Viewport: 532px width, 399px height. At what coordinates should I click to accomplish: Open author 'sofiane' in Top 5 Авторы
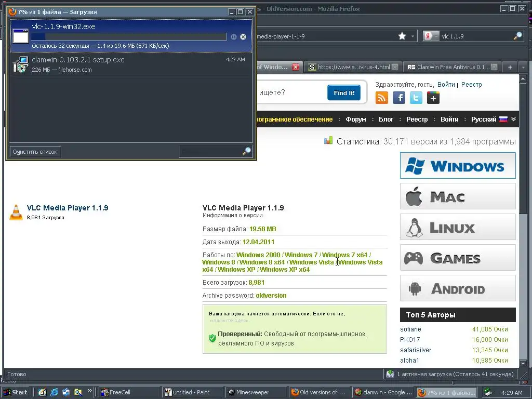pyautogui.click(x=410, y=329)
